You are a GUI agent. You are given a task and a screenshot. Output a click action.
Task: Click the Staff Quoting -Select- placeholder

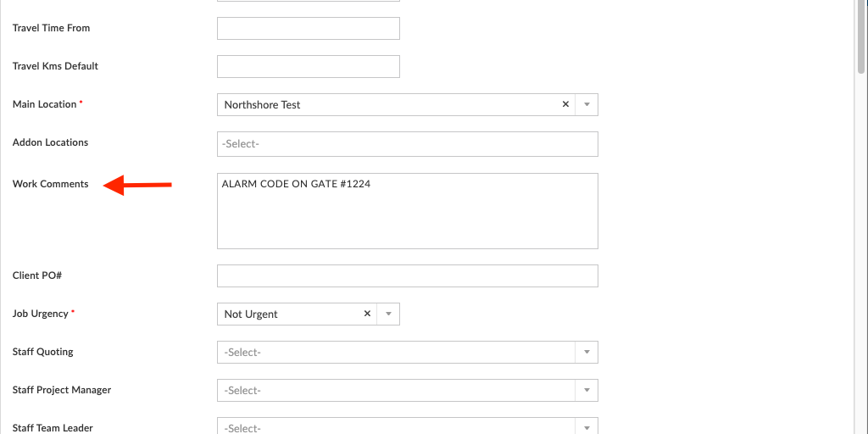click(242, 353)
